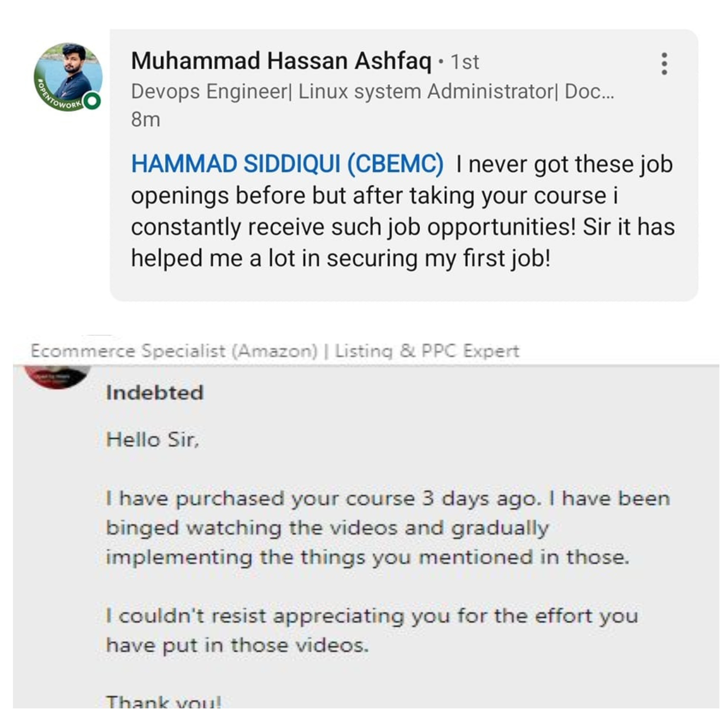Click the truncated Doc… headline ending
Image resolution: width=728 pixels, height=728 pixels.
(x=589, y=91)
